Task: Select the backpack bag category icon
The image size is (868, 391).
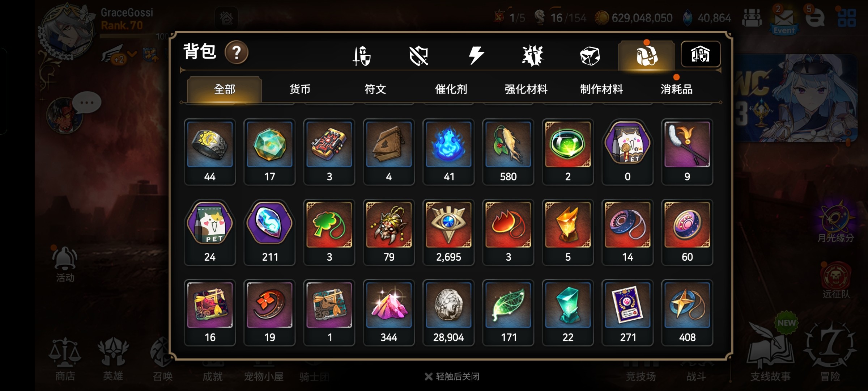Action: point(647,55)
